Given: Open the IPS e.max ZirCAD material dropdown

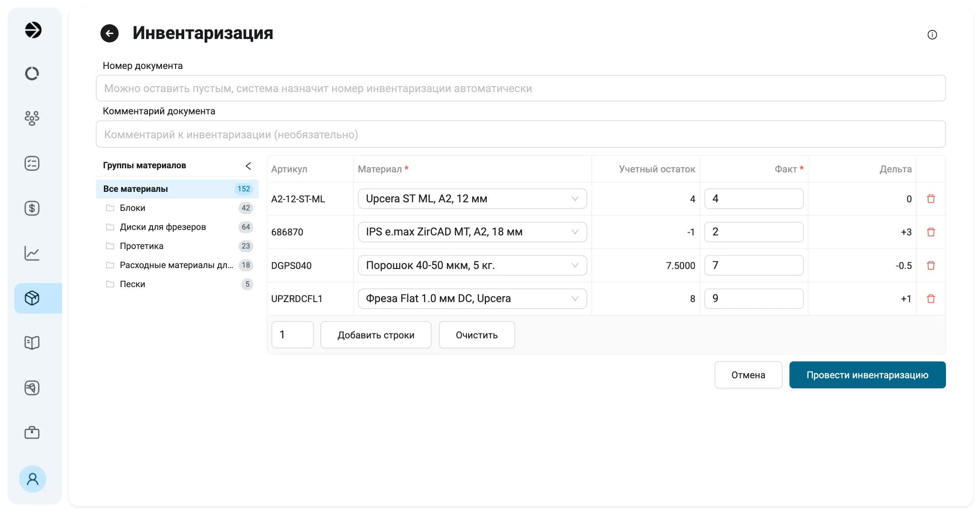Looking at the screenshot, I should pyautogui.click(x=472, y=232).
